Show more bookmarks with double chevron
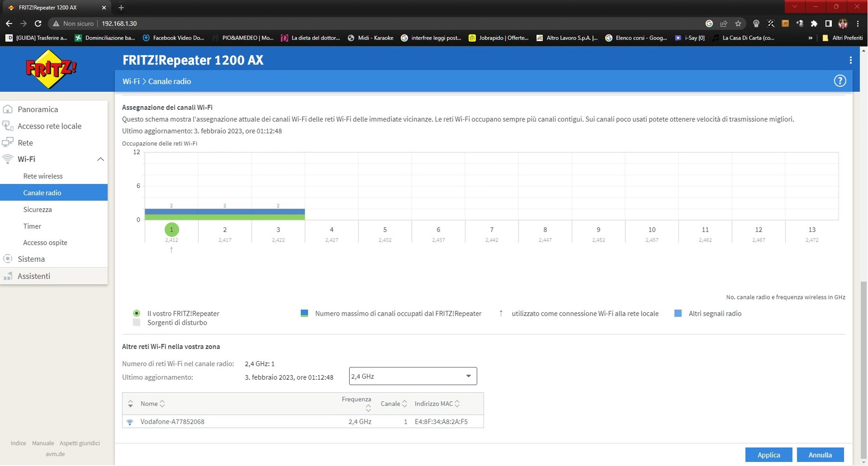The image size is (868, 466). pyautogui.click(x=810, y=38)
